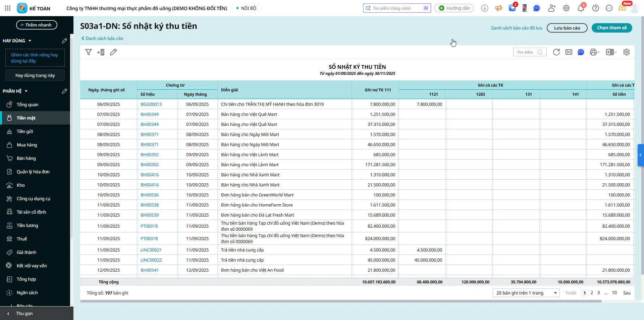Export the report to Excel
The width and height of the screenshot is (644, 320).
(610, 52)
